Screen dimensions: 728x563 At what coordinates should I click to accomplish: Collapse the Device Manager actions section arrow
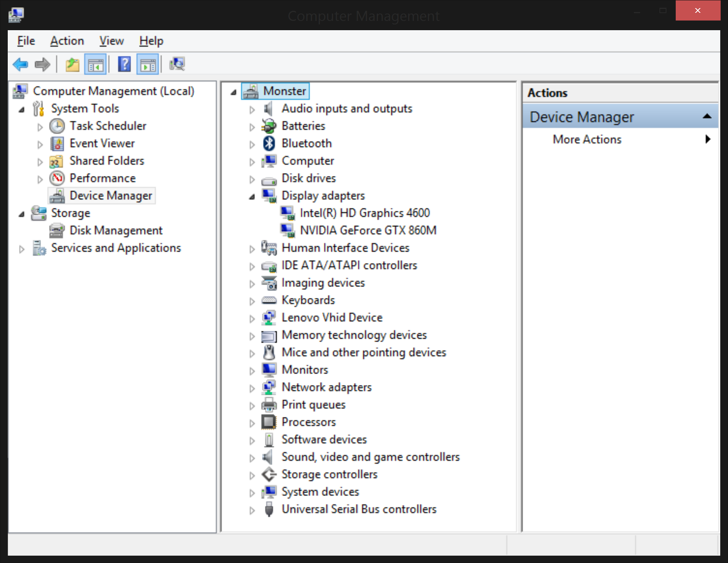point(707,116)
